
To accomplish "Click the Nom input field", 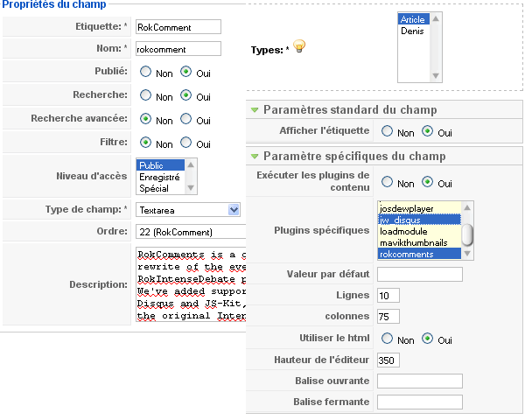I will click(178, 49).
